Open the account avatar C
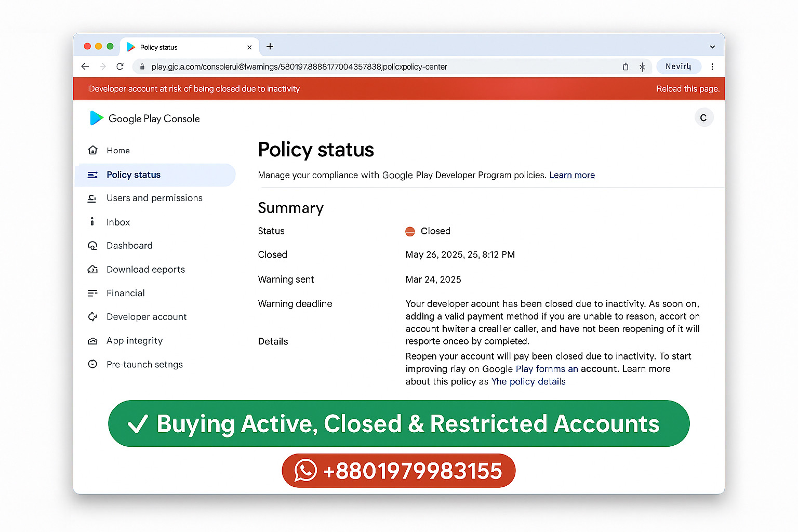The height and width of the screenshot is (532, 798). [x=703, y=118]
